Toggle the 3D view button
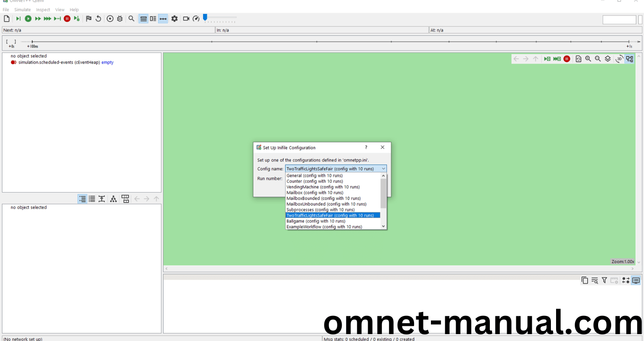 pyautogui.click(x=619, y=59)
